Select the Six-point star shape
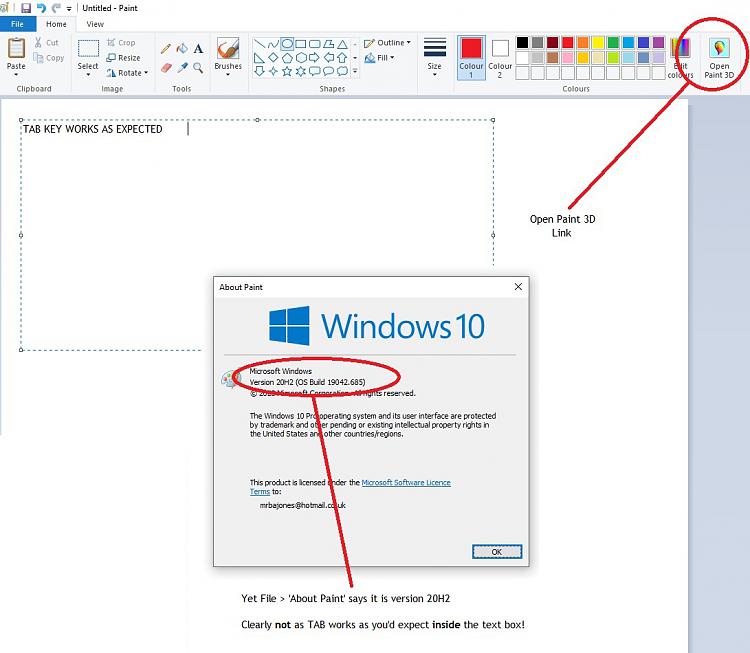Image resolution: width=750 pixels, height=653 pixels. point(301,71)
